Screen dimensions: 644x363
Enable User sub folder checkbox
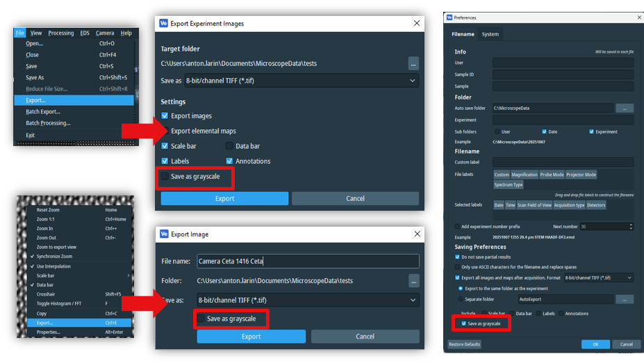497,131
